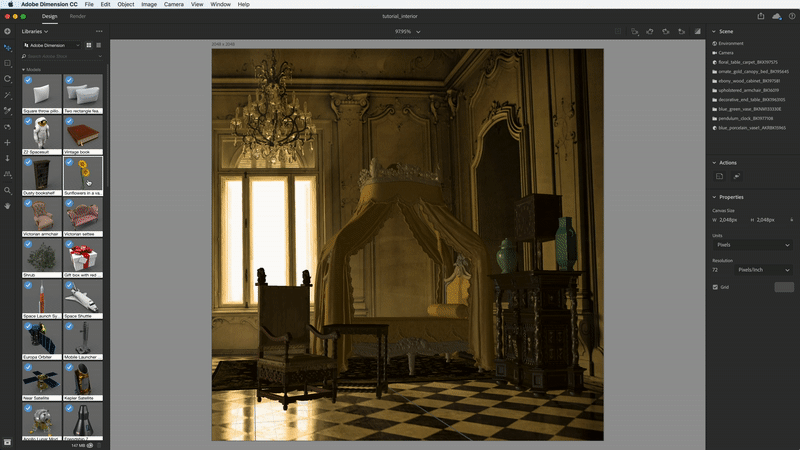Collapse the Scene panel

[714, 31]
